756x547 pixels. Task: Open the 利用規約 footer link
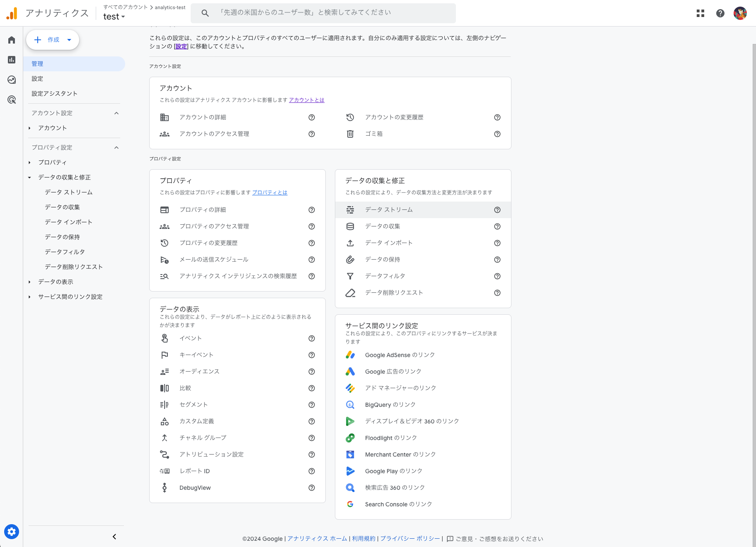363,538
